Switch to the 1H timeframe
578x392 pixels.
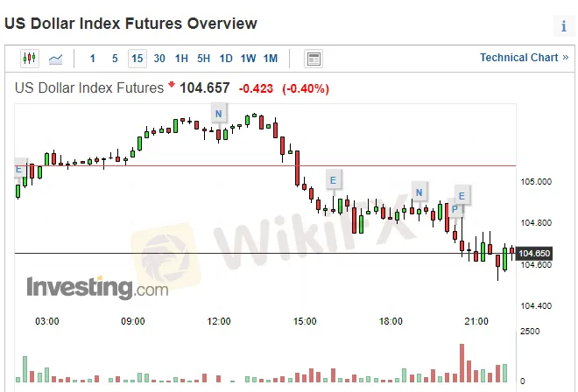click(181, 59)
